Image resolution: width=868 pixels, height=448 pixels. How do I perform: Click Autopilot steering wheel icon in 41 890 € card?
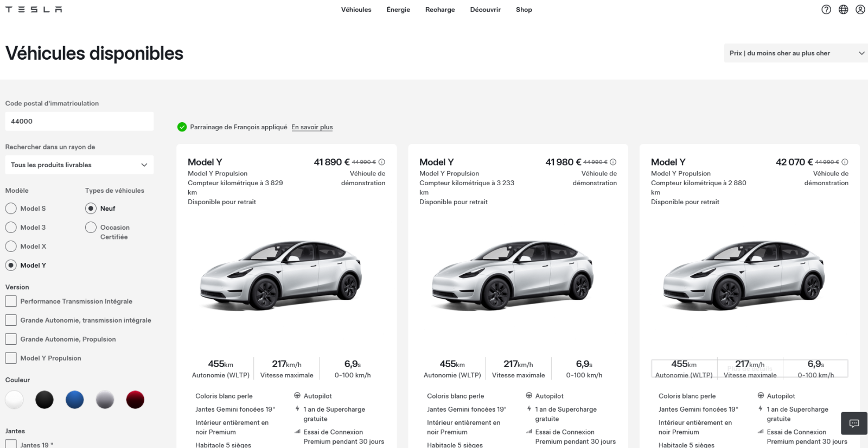pos(297,396)
